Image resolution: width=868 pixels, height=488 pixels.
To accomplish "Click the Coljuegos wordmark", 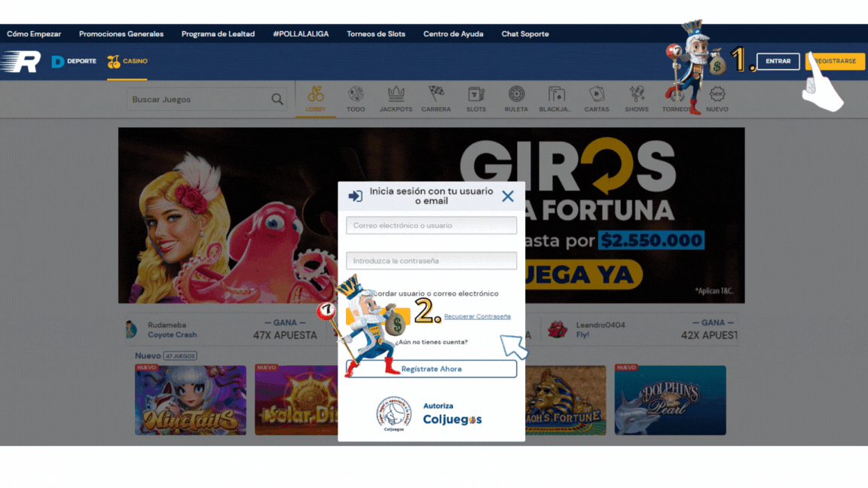I will [452, 419].
